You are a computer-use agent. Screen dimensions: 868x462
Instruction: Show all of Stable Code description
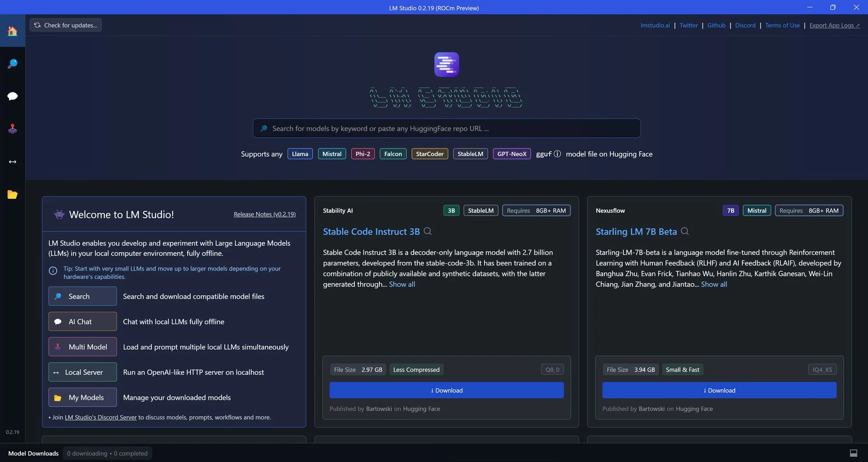tap(402, 284)
